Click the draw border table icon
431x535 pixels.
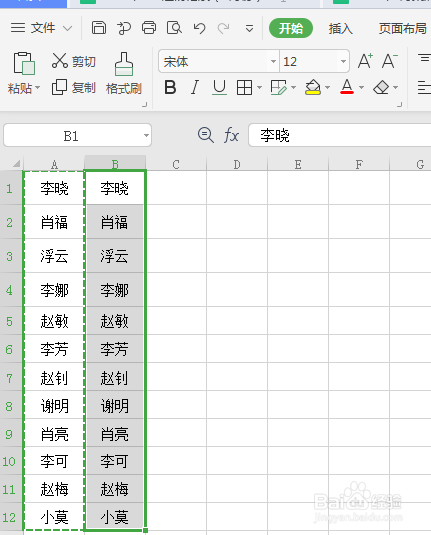pyautogui.click(x=278, y=88)
